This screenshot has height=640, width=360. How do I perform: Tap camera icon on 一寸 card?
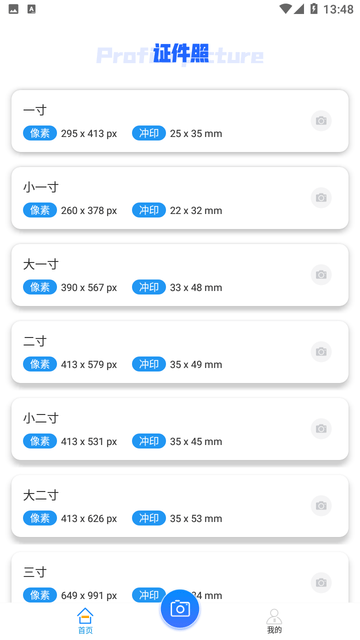pyautogui.click(x=321, y=121)
